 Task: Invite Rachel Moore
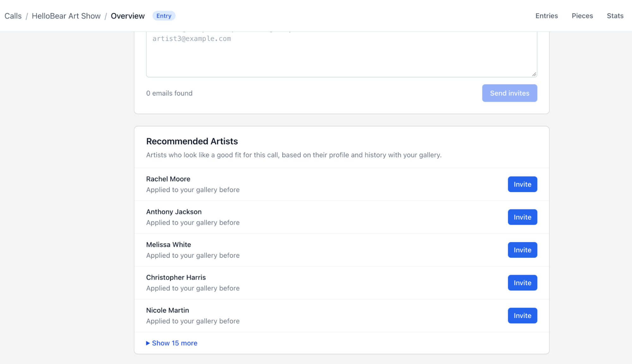[522, 184]
